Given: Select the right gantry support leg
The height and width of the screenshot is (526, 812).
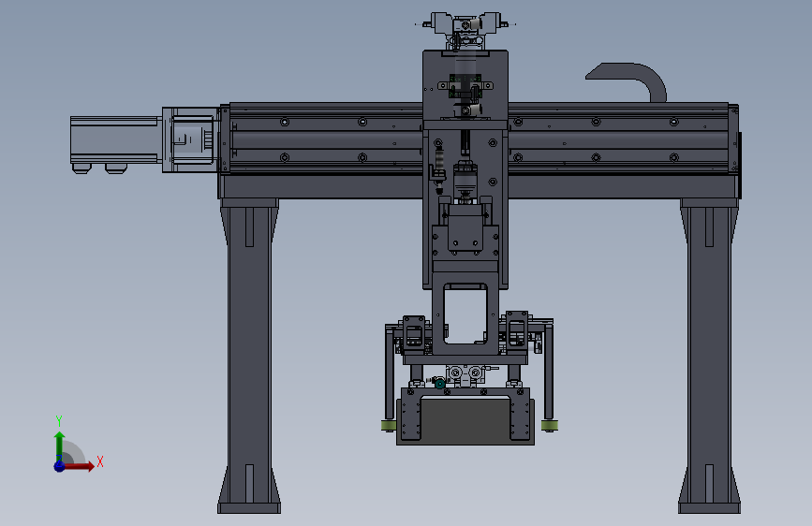Looking at the screenshot, I should (710, 356).
